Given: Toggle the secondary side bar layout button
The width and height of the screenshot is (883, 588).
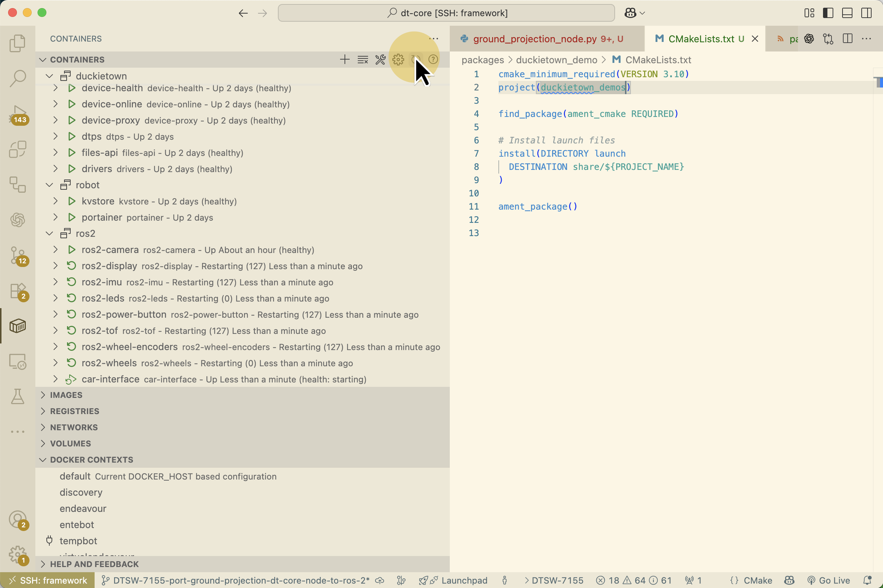Looking at the screenshot, I should click(866, 13).
